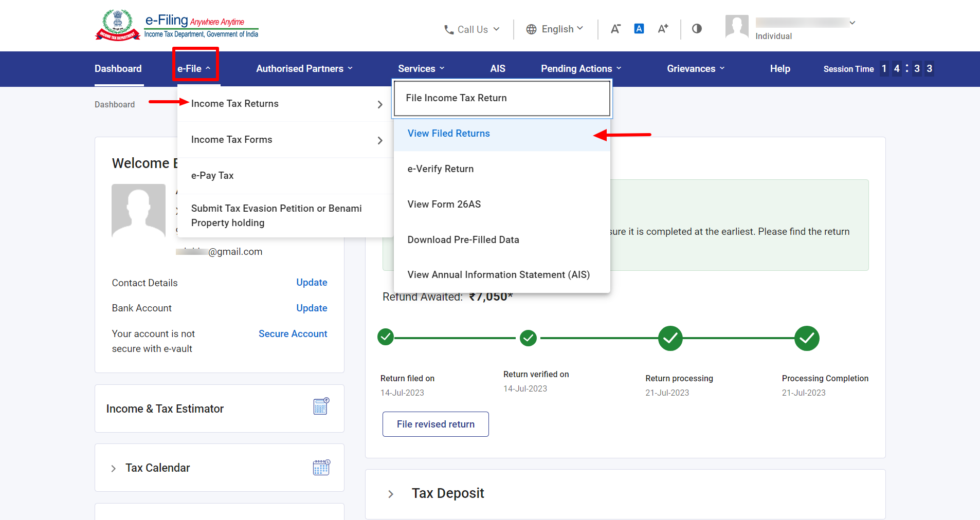Open the English language globe icon
This screenshot has height=520, width=980.
point(532,29)
